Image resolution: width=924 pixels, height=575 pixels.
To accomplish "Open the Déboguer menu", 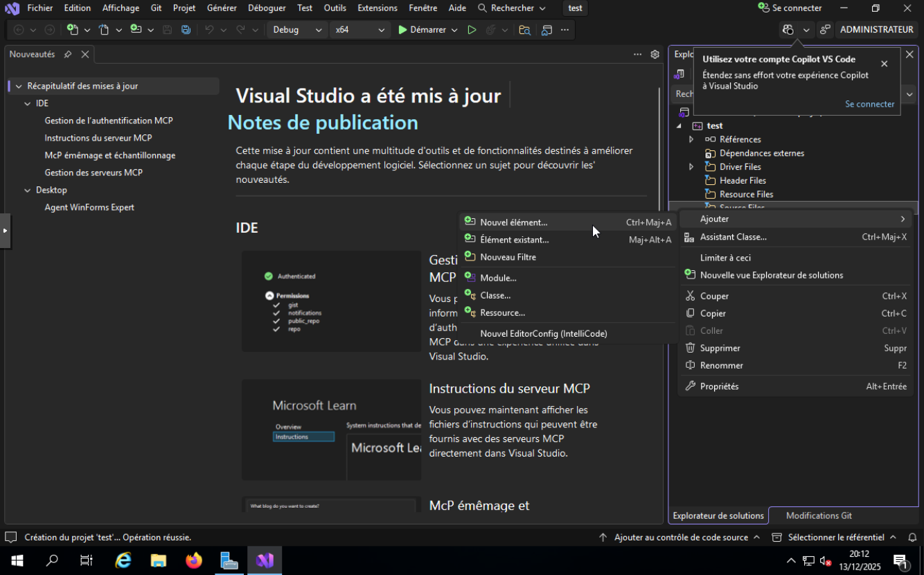I will point(267,8).
